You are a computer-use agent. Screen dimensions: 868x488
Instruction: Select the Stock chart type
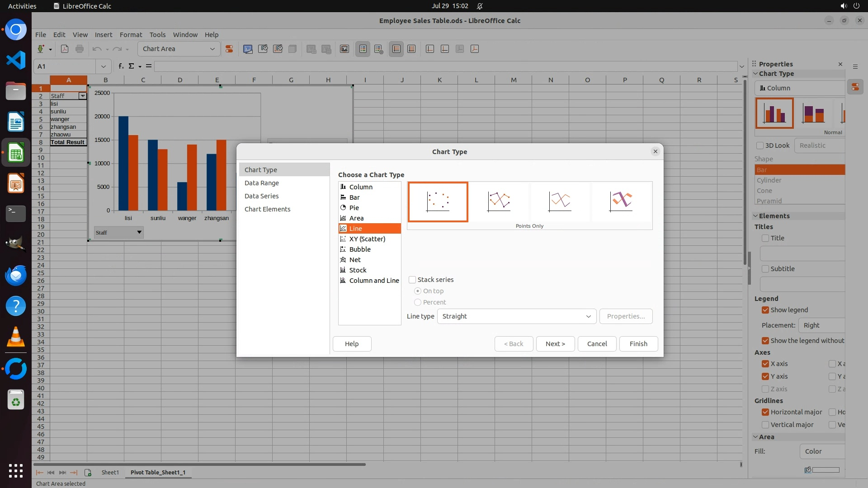tap(358, 270)
